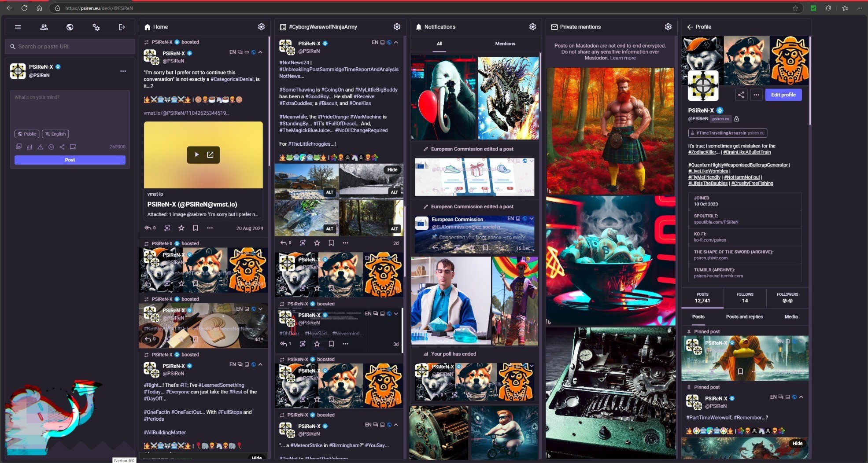
Task: Open more options on the 2d post
Action: tap(345, 243)
